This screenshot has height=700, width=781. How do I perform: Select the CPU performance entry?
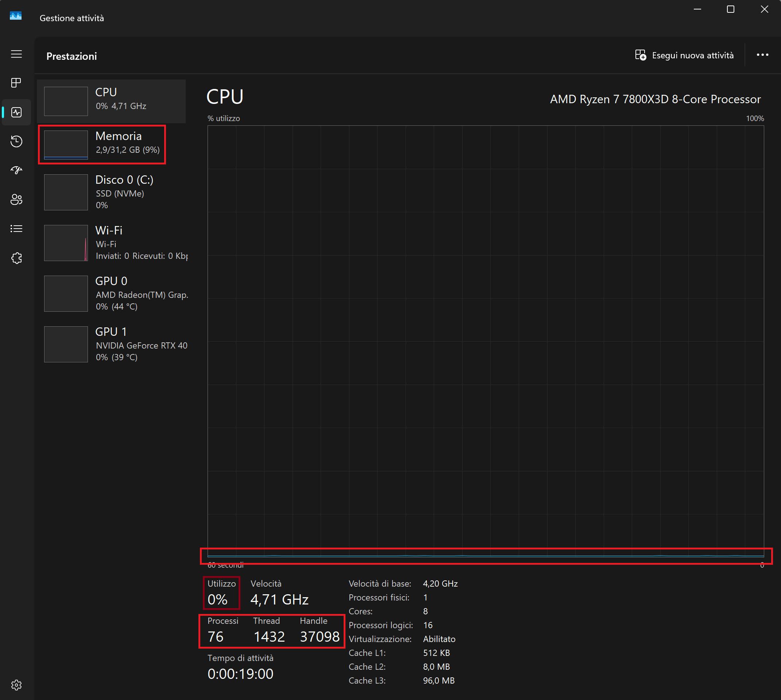point(111,101)
